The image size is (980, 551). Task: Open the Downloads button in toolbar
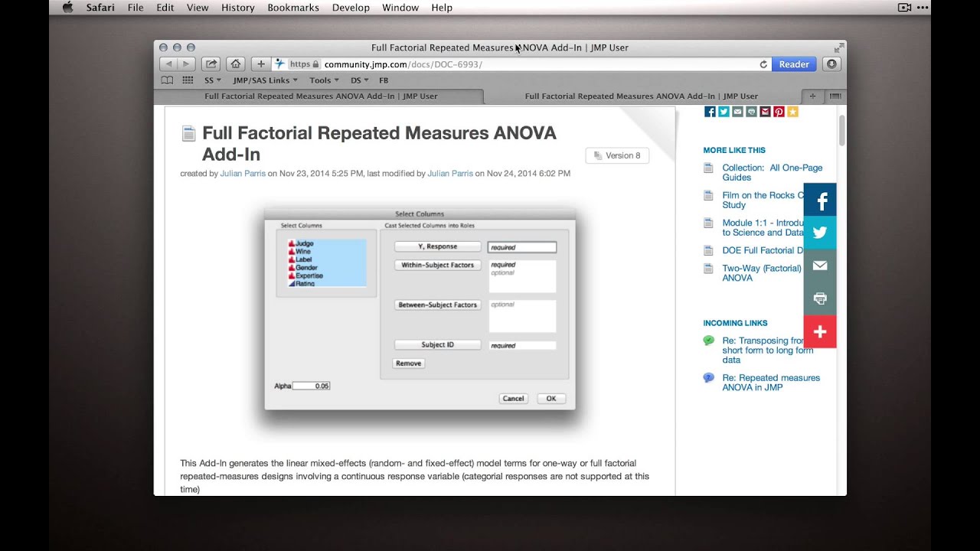pos(831,64)
